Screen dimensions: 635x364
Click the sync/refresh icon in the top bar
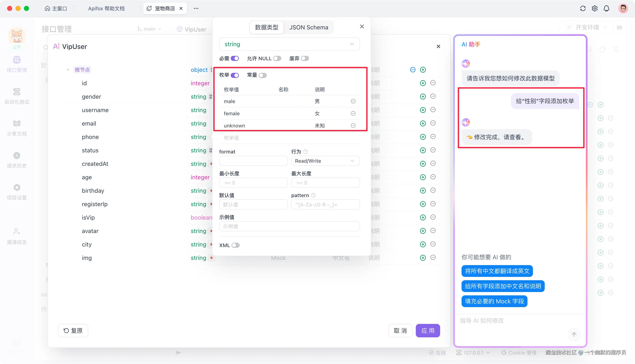[x=583, y=8]
